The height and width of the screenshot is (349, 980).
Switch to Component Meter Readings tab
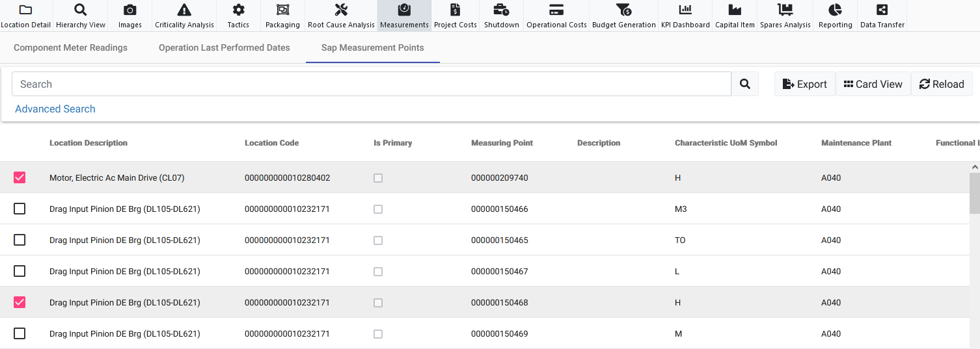[x=70, y=47]
